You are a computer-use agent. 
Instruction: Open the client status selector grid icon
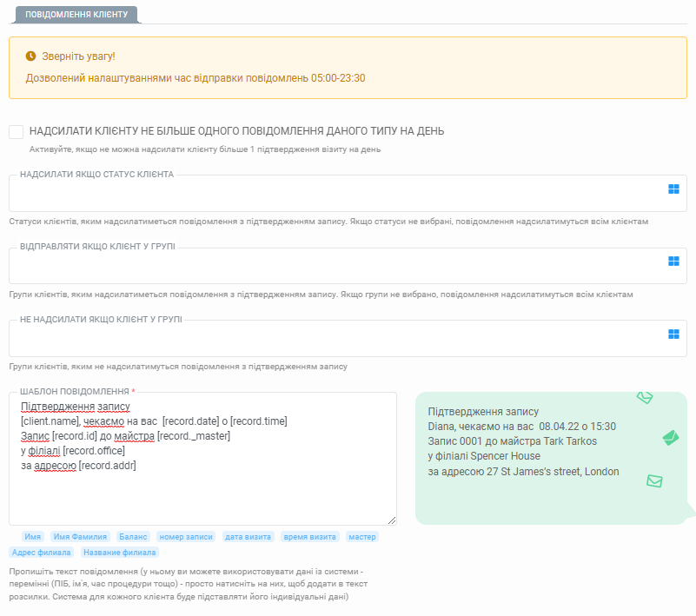(673, 189)
